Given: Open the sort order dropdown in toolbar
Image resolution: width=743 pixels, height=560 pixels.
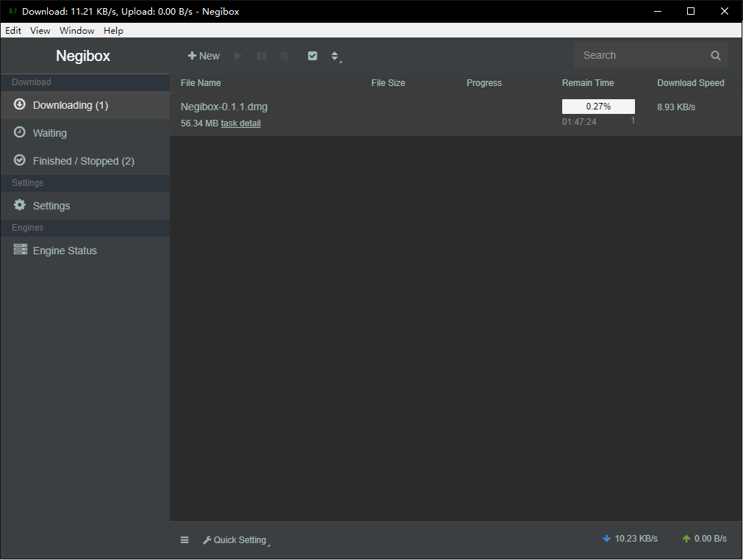Looking at the screenshot, I should click(x=335, y=56).
